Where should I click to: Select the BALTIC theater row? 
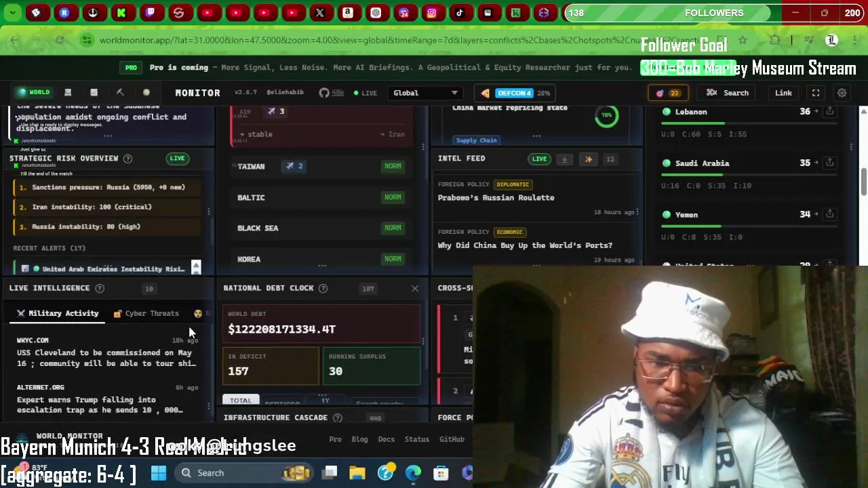pos(321,197)
